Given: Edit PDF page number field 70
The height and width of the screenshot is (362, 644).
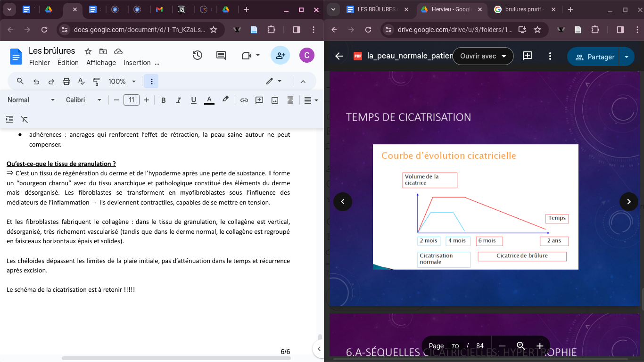Looking at the screenshot, I should click(455, 346).
